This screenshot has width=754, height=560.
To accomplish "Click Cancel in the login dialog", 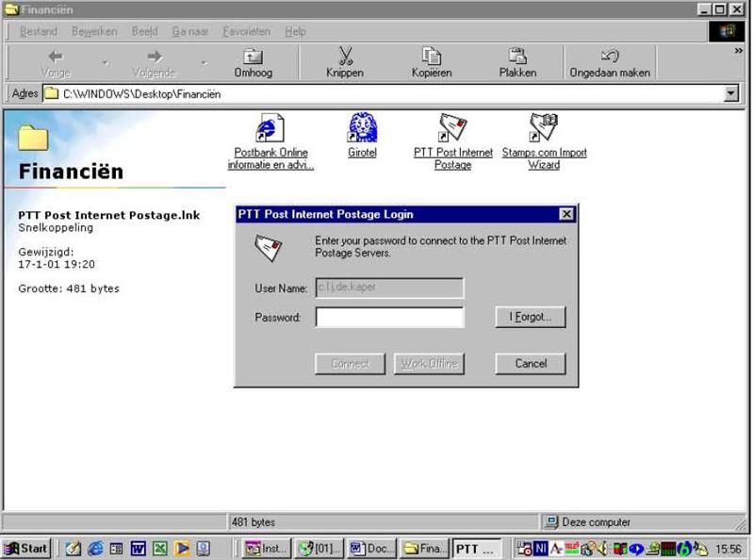I will tap(531, 363).
